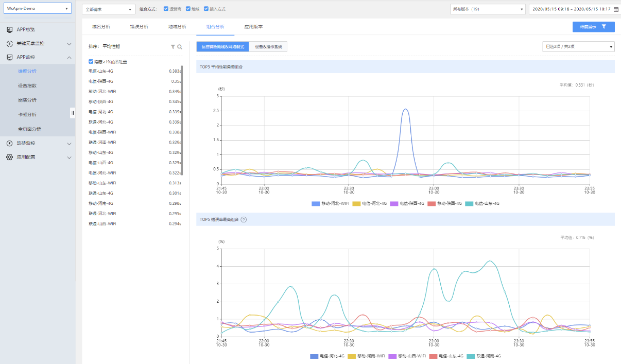Click the 应用配置 gear icon
The image size is (621, 364).
[x=9, y=157]
